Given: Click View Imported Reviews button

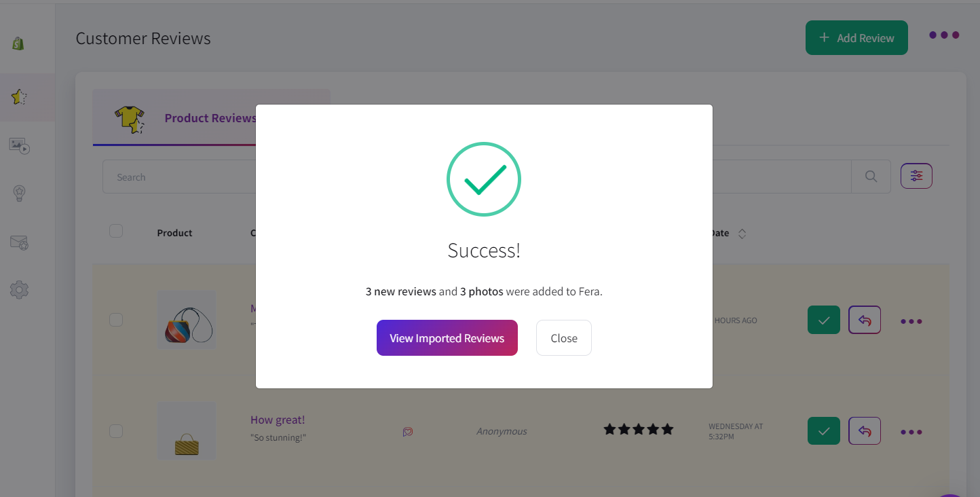Looking at the screenshot, I should pyautogui.click(x=447, y=338).
